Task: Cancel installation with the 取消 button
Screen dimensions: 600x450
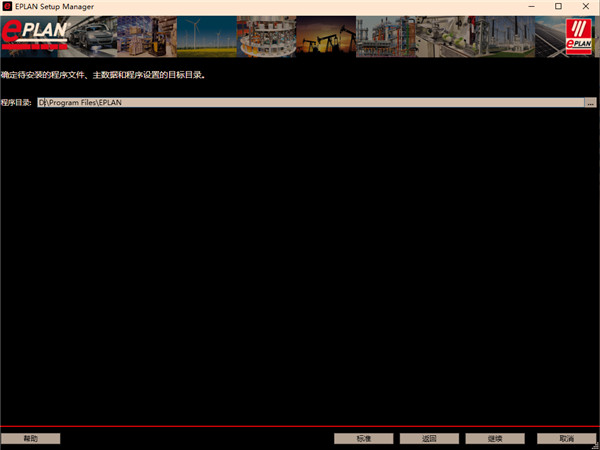Action: point(567,439)
